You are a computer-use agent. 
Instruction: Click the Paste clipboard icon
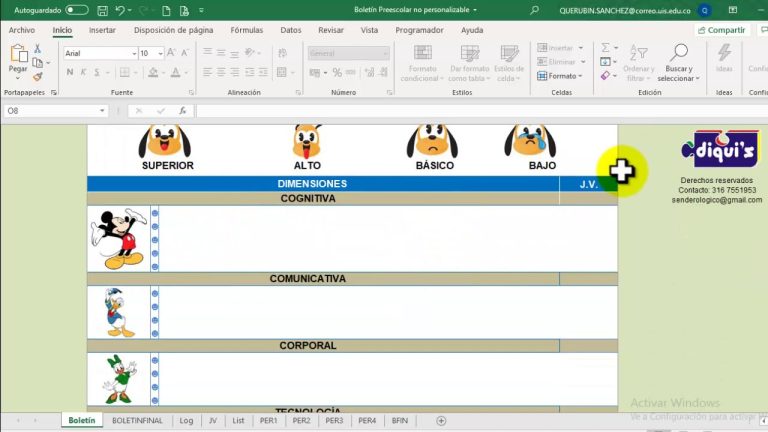pyautogui.click(x=18, y=53)
